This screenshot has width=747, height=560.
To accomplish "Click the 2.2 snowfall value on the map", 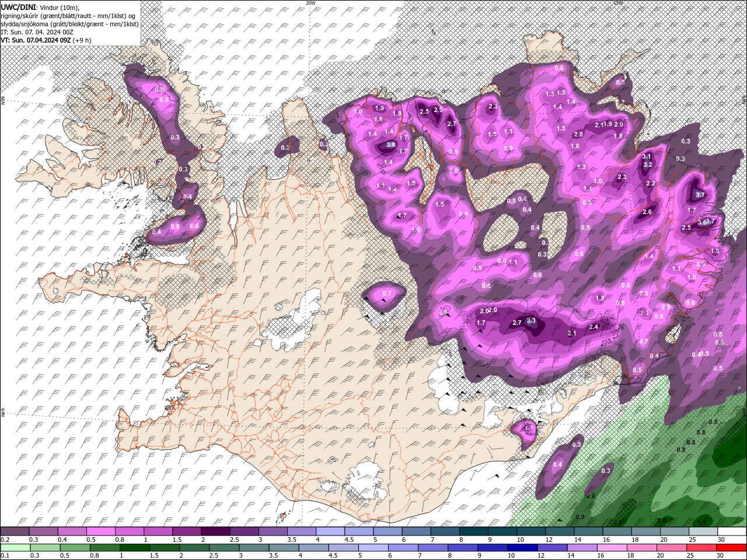I will (x=651, y=183).
